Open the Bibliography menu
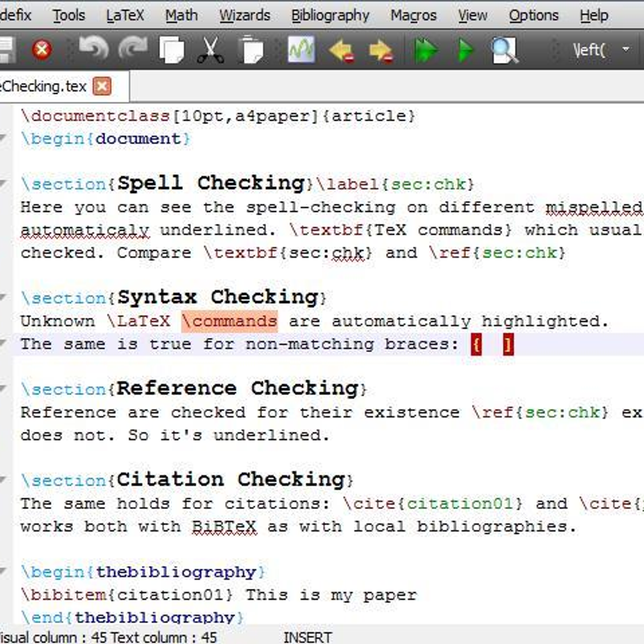Image resolution: width=644 pixels, height=644 pixels. [330, 15]
